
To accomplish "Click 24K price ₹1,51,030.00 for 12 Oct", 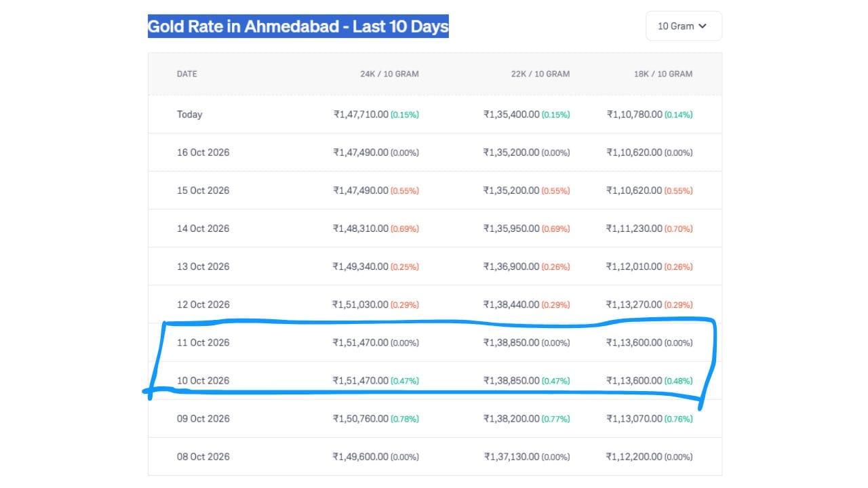I will tap(361, 304).
